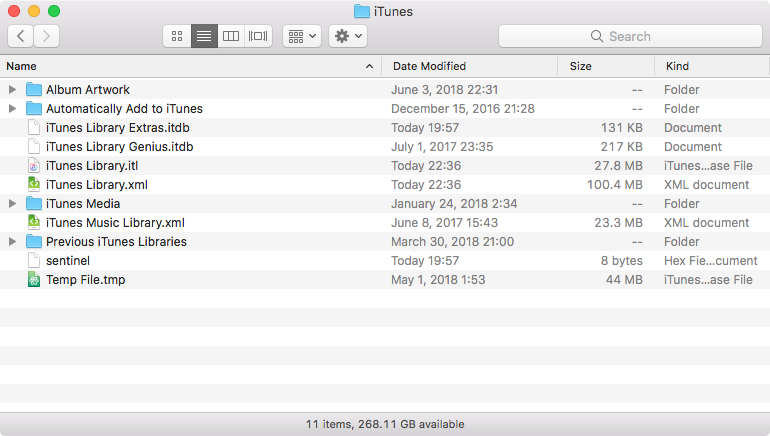Select the sentinel file name
The width and height of the screenshot is (770, 436).
pyautogui.click(x=68, y=261)
